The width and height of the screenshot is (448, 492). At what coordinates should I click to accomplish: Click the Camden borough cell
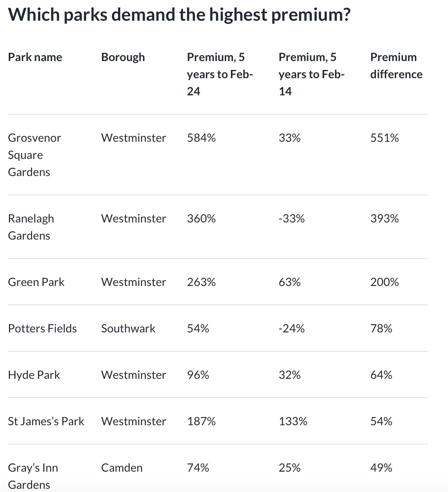pyautogui.click(x=122, y=468)
